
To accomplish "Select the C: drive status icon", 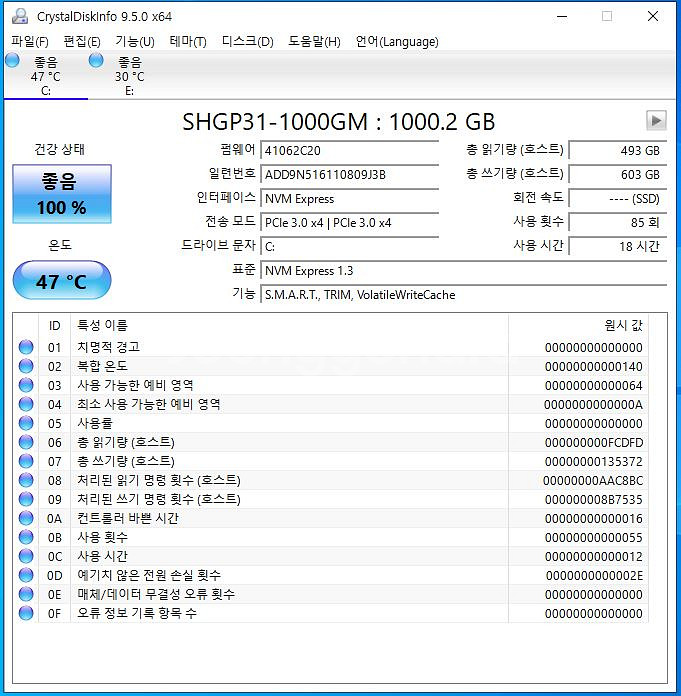I will tap(12, 62).
